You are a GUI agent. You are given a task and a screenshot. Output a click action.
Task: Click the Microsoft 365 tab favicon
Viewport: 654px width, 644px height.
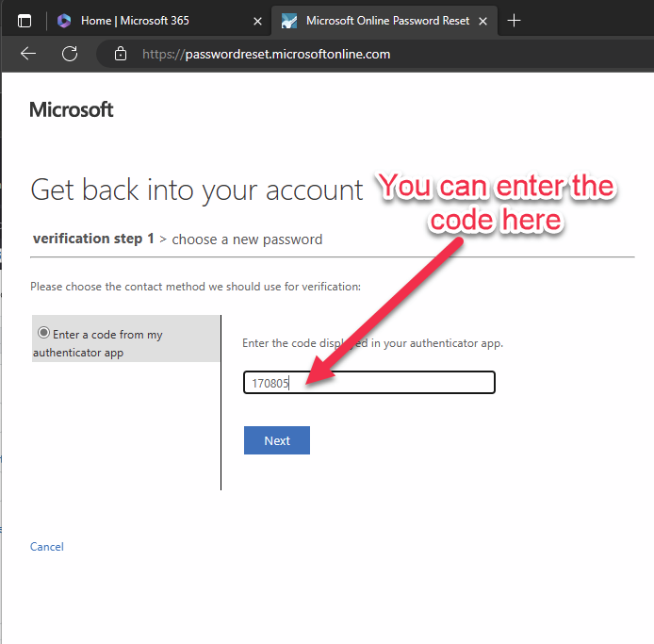coord(64,21)
